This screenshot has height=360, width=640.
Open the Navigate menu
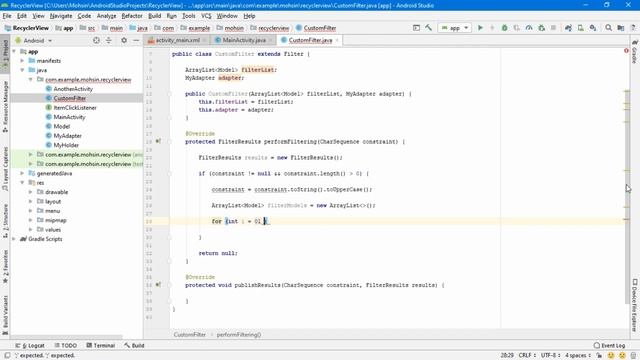pos(61,16)
